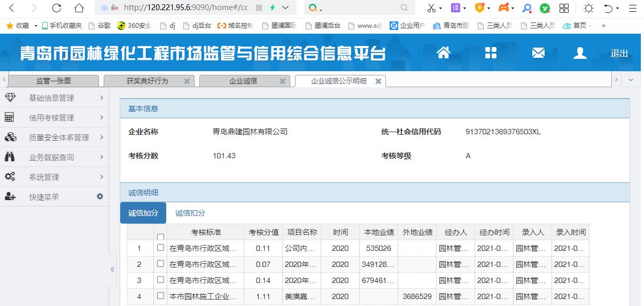This screenshot has height=306, width=644.
Task: Expand the 基础信息管理 menu
Action: (x=53, y=98)
